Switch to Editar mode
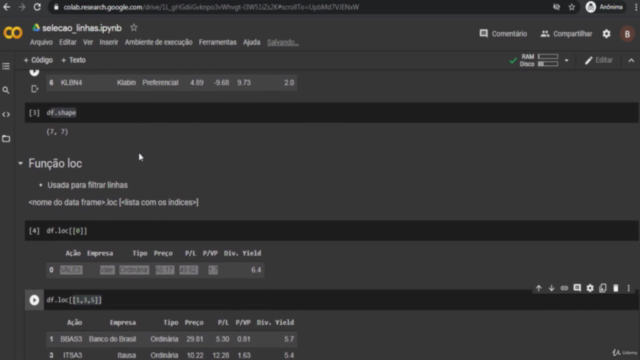This screenshot has width=640, height=360. [599, 60]
